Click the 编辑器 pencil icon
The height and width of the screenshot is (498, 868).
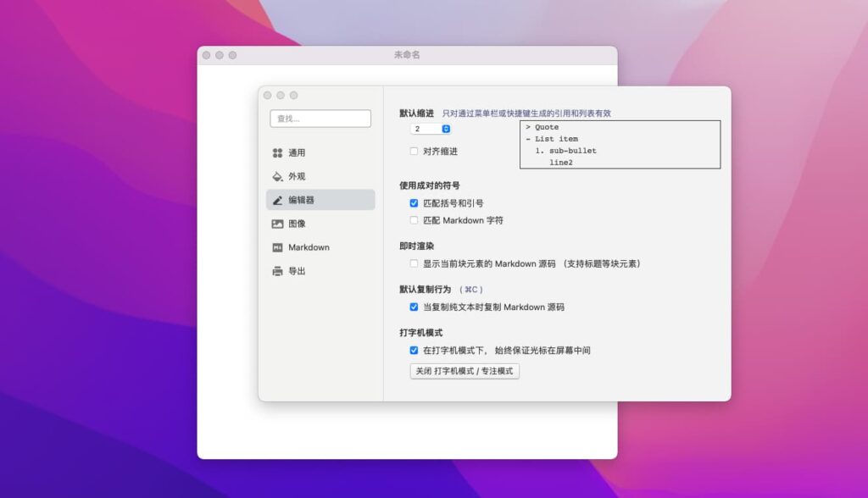pyautogui.click(x=277, y=200)
